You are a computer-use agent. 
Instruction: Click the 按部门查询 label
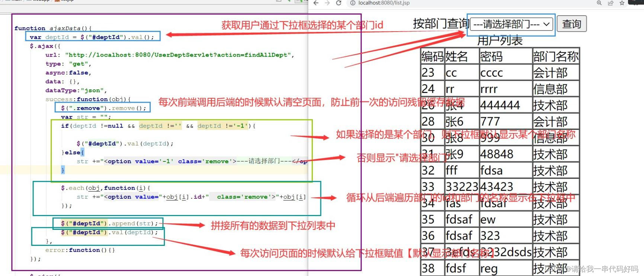[x=441, y=24]
